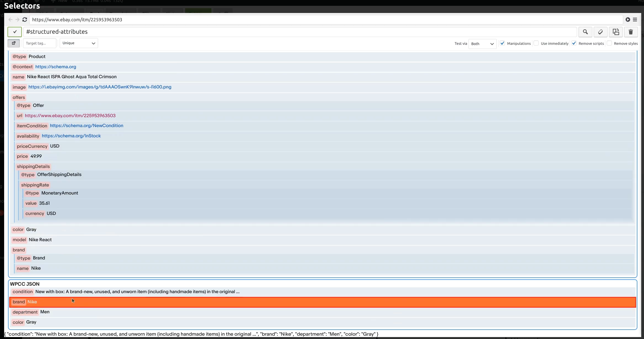This screenshot has height=339, width=644.
Task: Click the Use immediately toggle label
Action: (554, 43)
